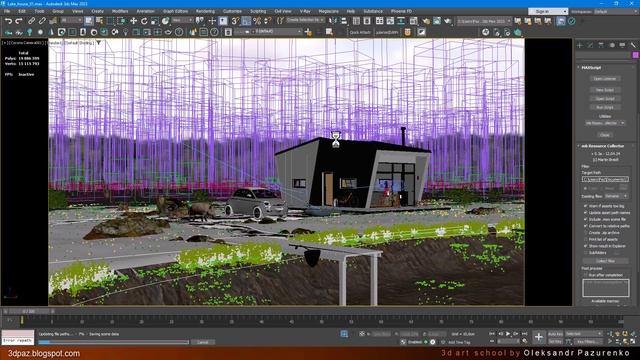
Task: Toggle the 3D Snaps icon
Action: [x=235, y=21]
